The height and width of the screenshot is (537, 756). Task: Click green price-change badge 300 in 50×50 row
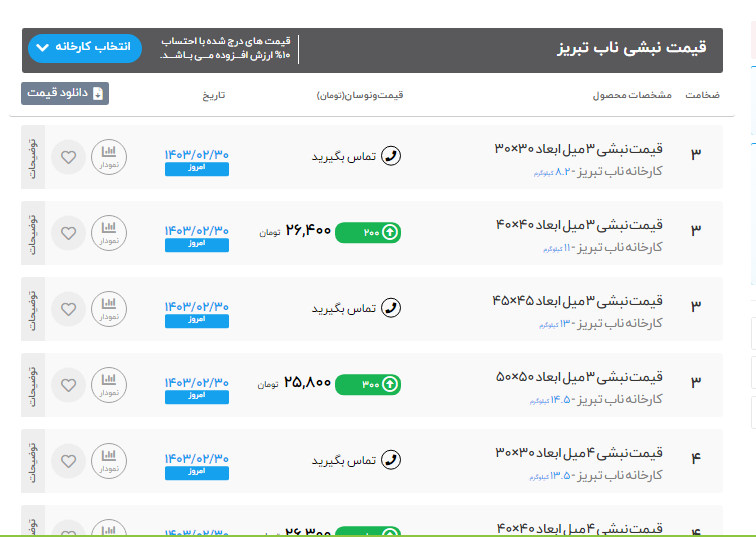point(367,384)
